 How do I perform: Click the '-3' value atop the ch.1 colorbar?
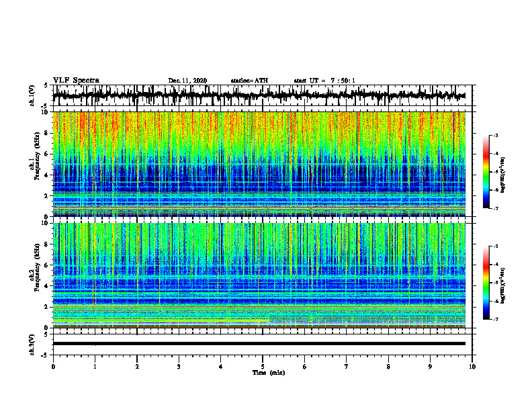point(496,135)
